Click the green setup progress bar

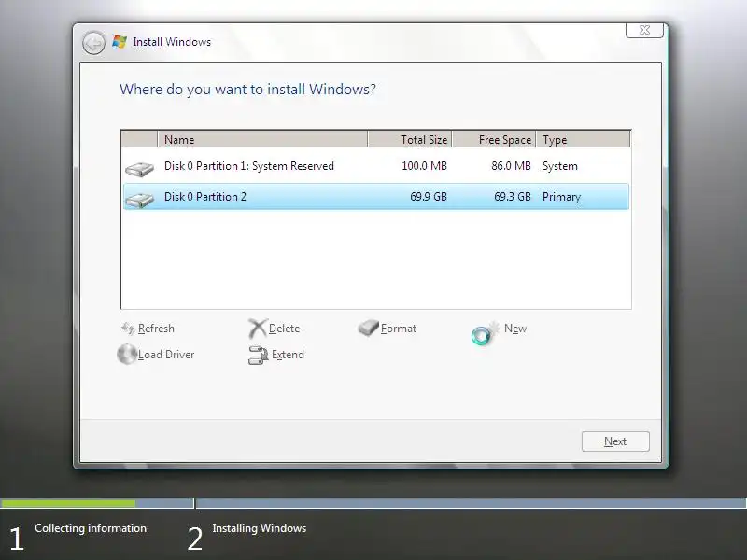point(67,503)
